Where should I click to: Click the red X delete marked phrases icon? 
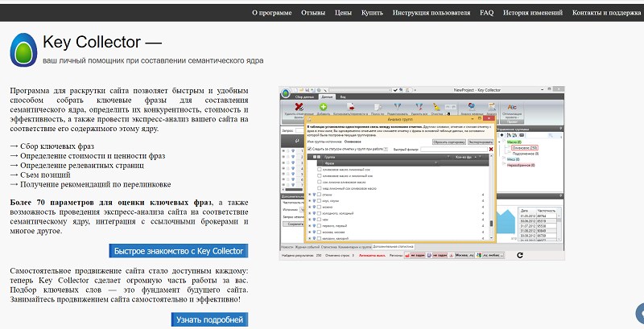pyautogui.click(x=299, y=107)
